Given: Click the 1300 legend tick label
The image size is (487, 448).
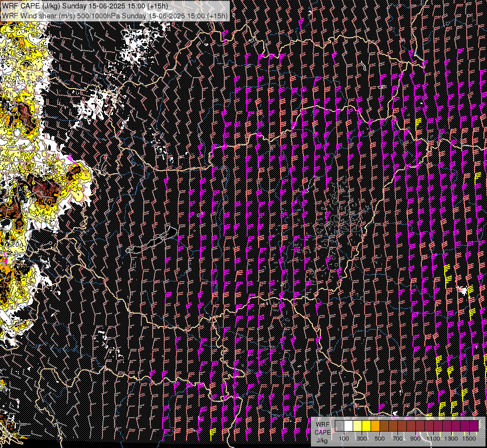Looking at the screenshot, I should click(x=451, y=439).
